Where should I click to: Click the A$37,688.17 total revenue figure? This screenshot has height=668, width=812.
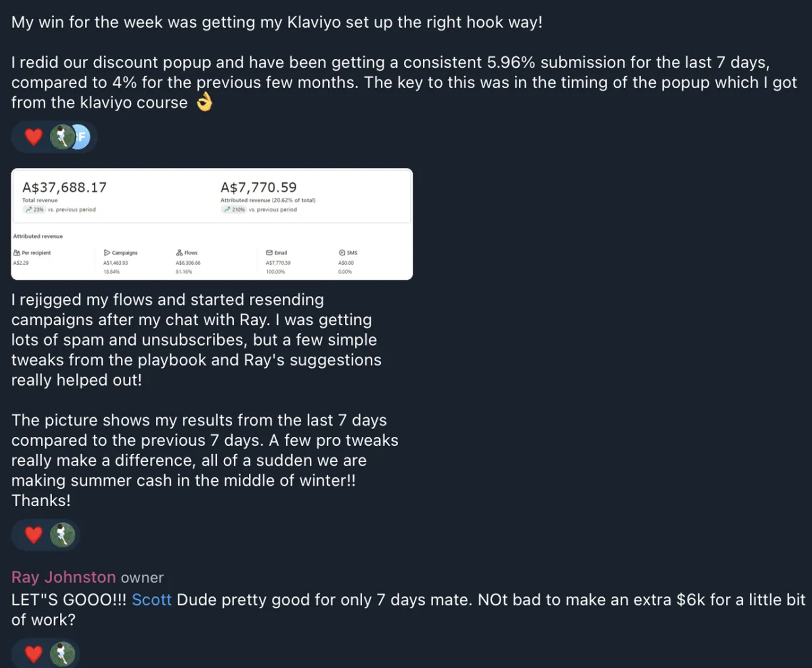pos(64,188)
